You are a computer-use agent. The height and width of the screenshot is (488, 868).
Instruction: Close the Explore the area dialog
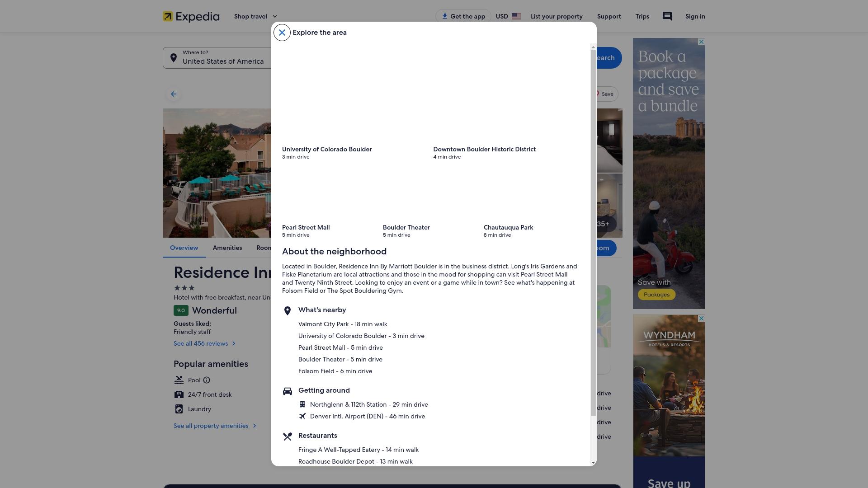tap(282, 33)
